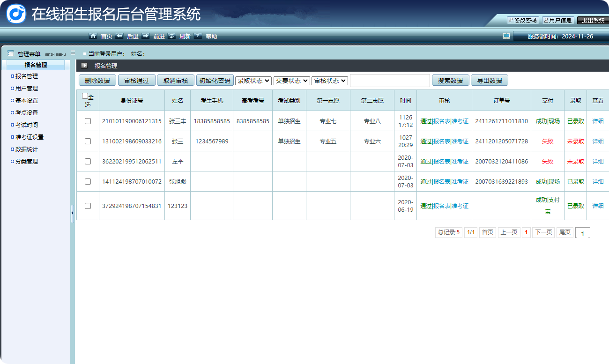This screenshot has height=364, width=609.
Task: Check the row checkbox for 张三丰
Action: 88,121
